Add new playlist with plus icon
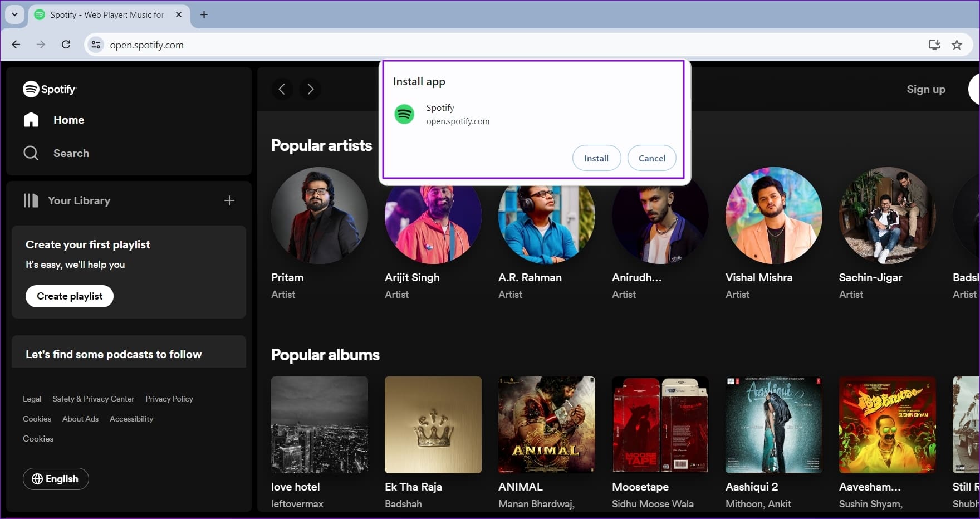The image size is (980, 519). [229, 200]
